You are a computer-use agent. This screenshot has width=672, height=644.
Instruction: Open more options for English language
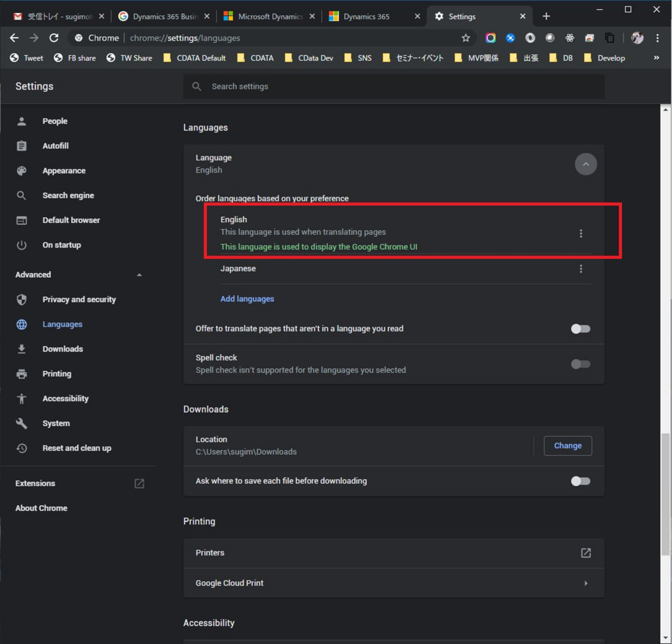coord(581,234)
